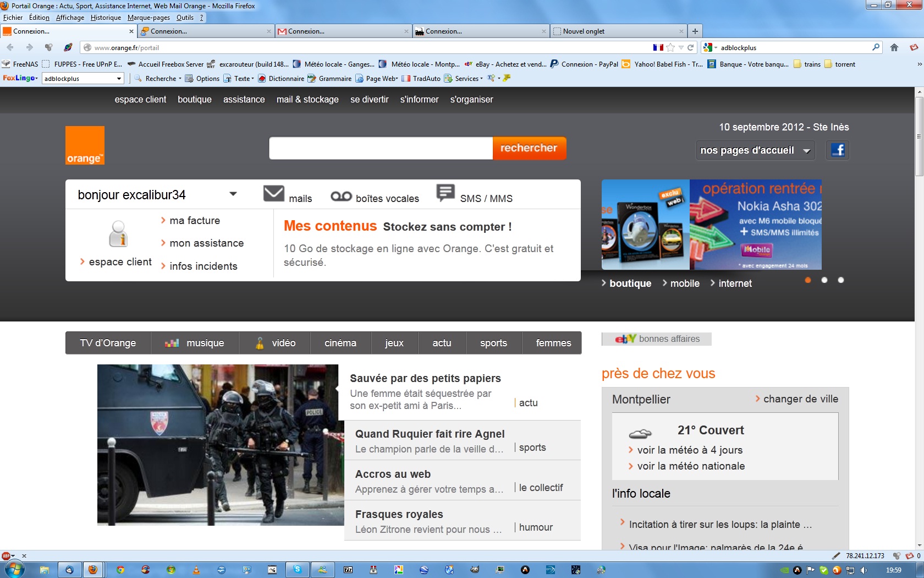Image resolution: width=924 pixels, height=578 pixels.
Task: Open the Facebook icon button
Action: pos(838,150)
